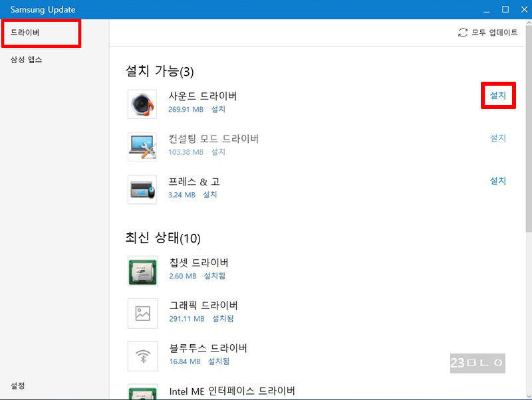This screenshot has width=532, height=400.
Task: Open 설정 at the sidebar bottom
Action: (18, 385)
